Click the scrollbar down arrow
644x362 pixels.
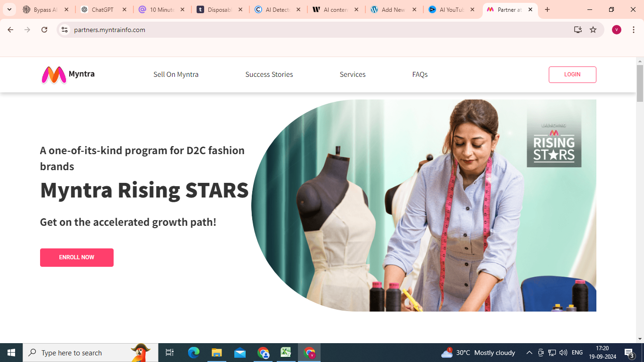pyautogui.click(x=640, y=339)
